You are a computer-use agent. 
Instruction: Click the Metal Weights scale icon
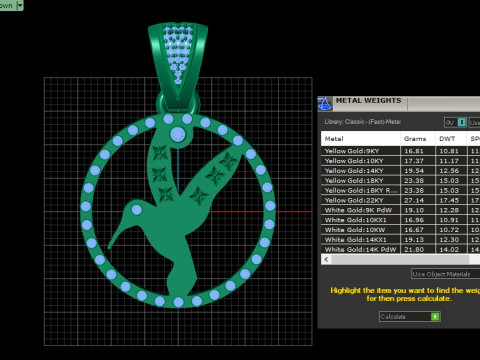[325, 103]
